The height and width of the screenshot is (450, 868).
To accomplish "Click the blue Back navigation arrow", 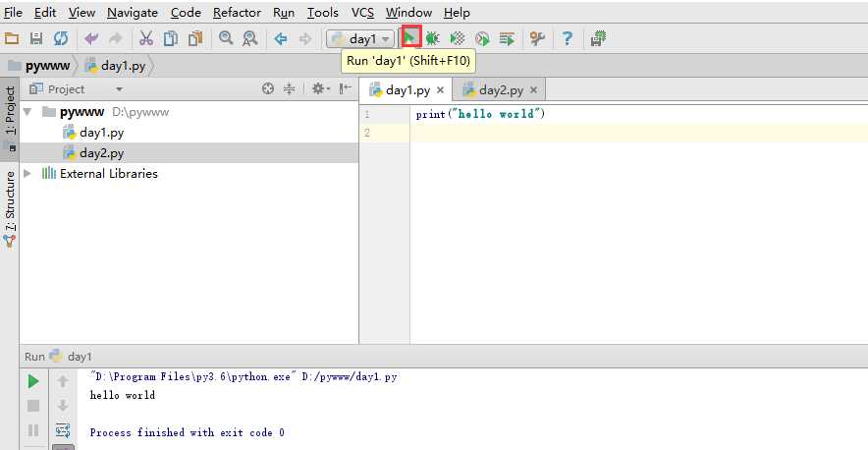I will (x=281, y=38).
